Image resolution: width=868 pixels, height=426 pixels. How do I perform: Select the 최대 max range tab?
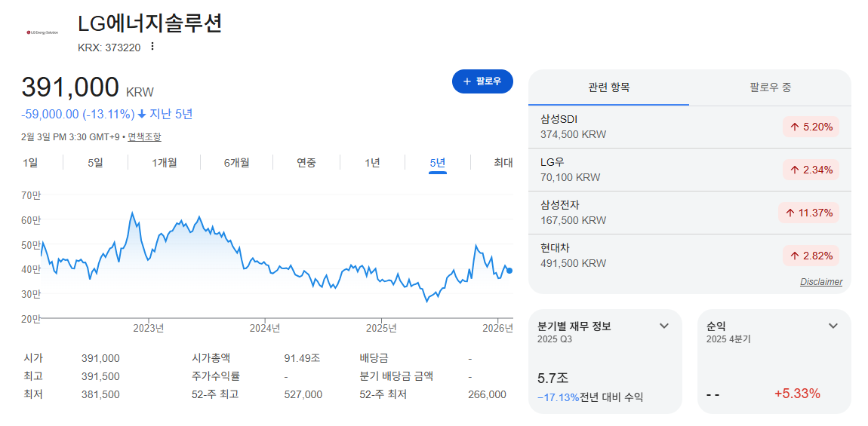(503, 163)
